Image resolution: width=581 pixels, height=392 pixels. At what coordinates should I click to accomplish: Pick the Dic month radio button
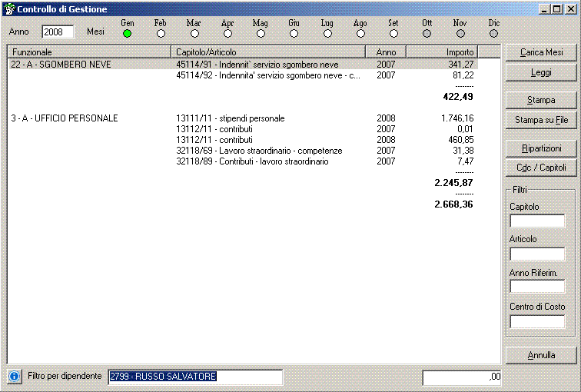(494, 33)
